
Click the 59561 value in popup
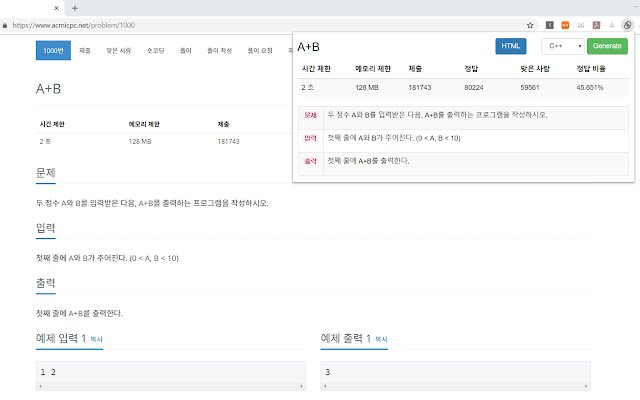coord(529,87)
